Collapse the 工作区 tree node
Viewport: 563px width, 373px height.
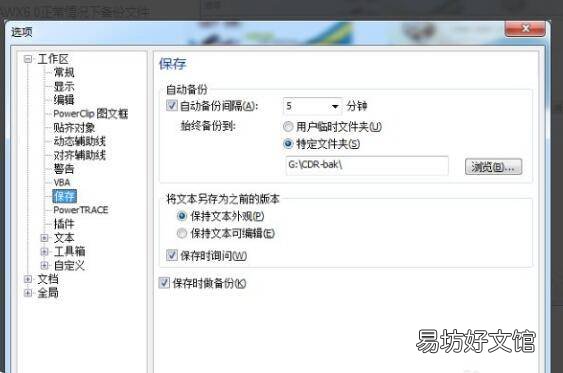coord(28,59)
